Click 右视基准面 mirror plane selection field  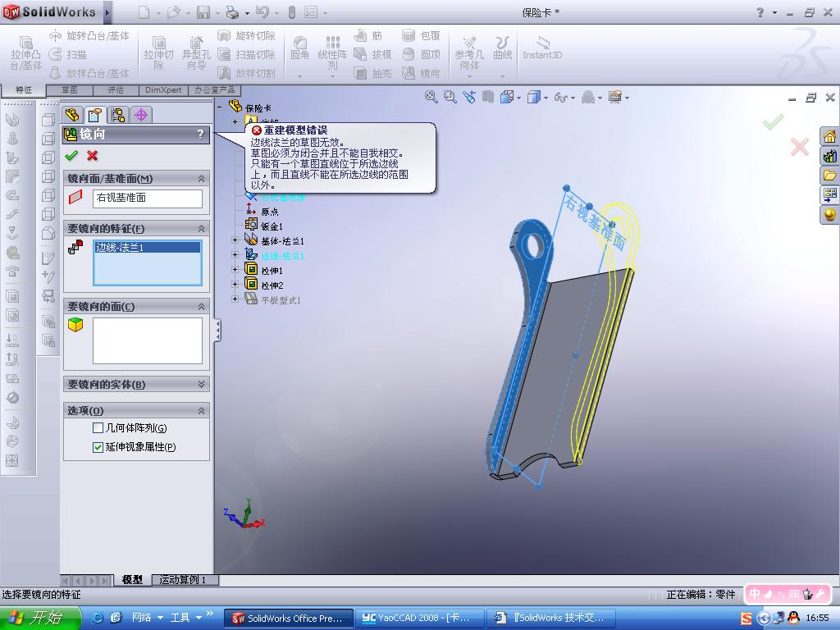tap(148, 199)
